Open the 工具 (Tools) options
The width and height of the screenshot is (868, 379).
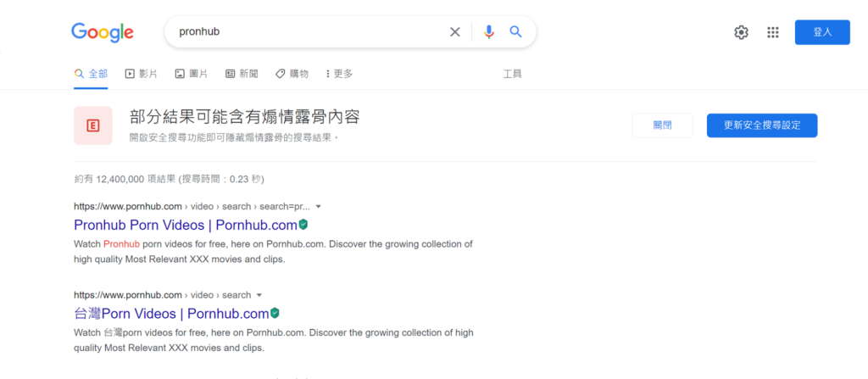pyautogui.click(x=512, y=74)
